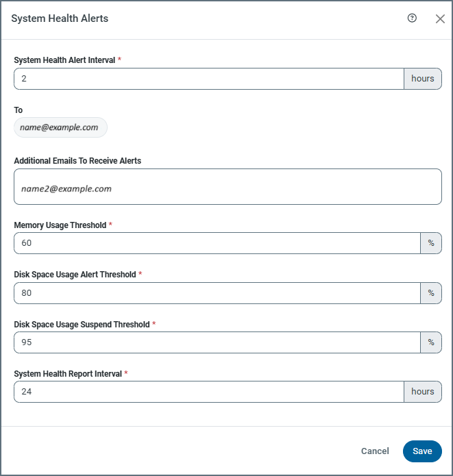Click the Disk Space Usage Alert Threshold field
The width and height of the screenshot is (453, 476).
point(217,293)
